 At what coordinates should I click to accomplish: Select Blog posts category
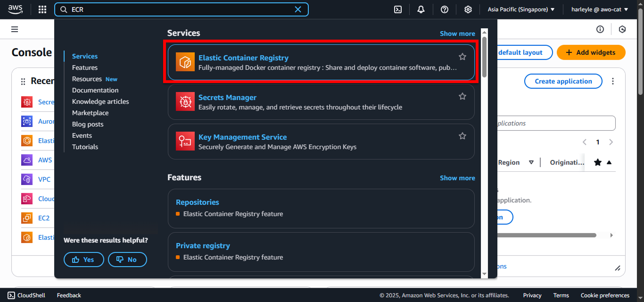(x=88, y=124)
